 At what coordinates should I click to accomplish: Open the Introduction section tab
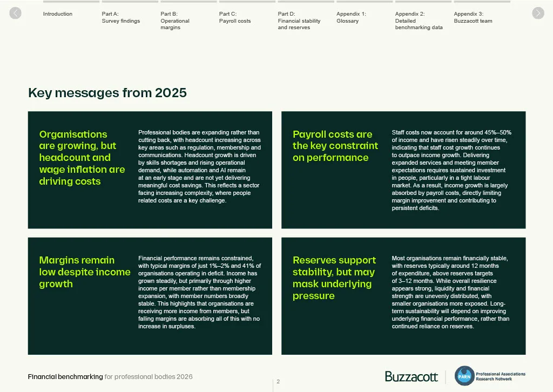pyautogui.click(x=57, y=13)
